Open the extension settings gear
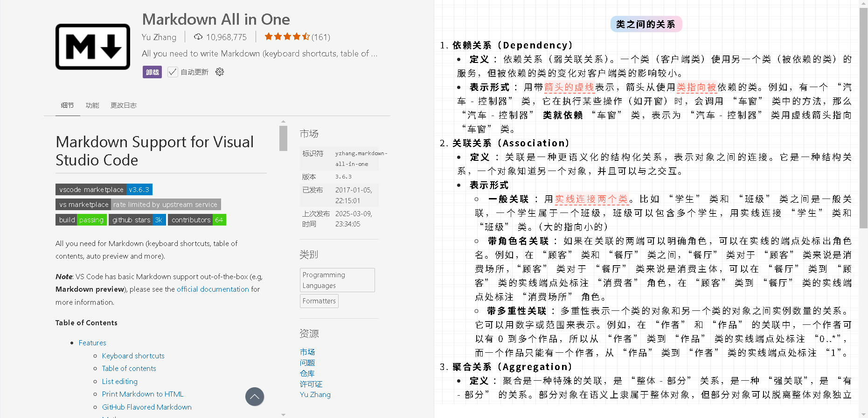 tap(220, 72)
